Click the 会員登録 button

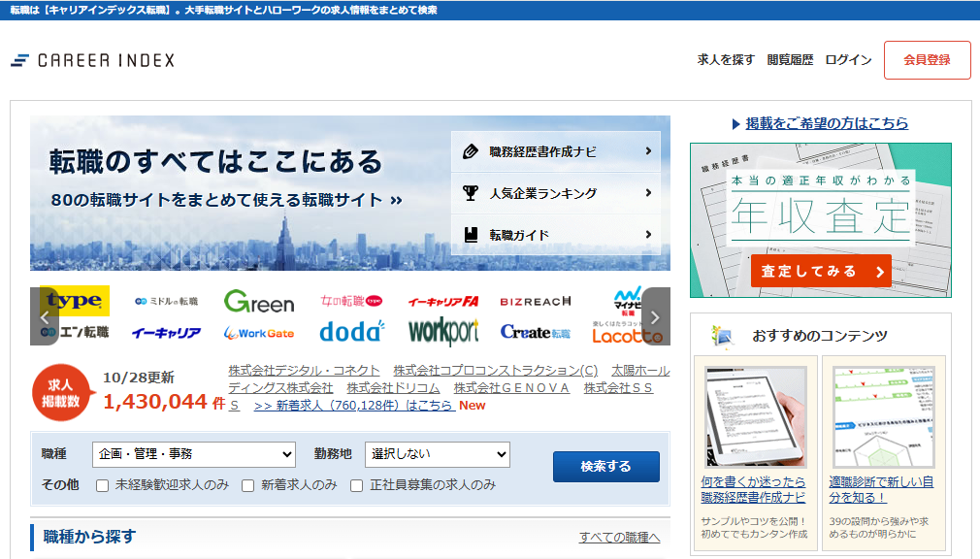(927, 60)
